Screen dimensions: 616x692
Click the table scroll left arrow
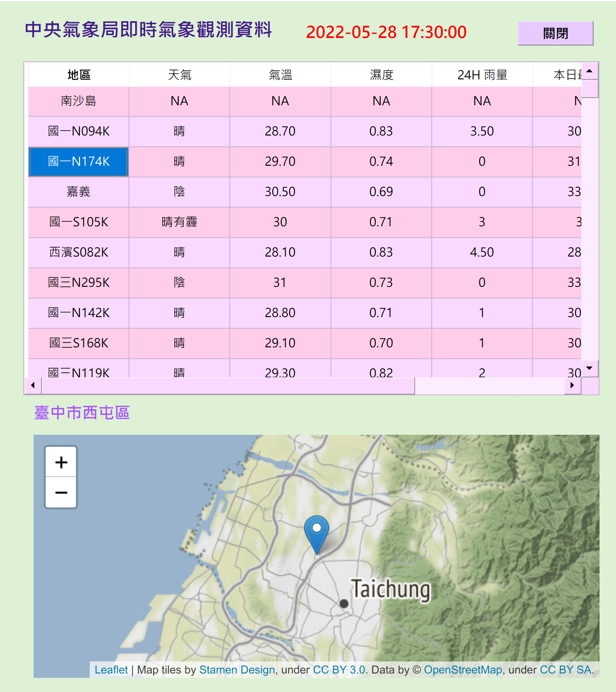(x=33, y=385)
